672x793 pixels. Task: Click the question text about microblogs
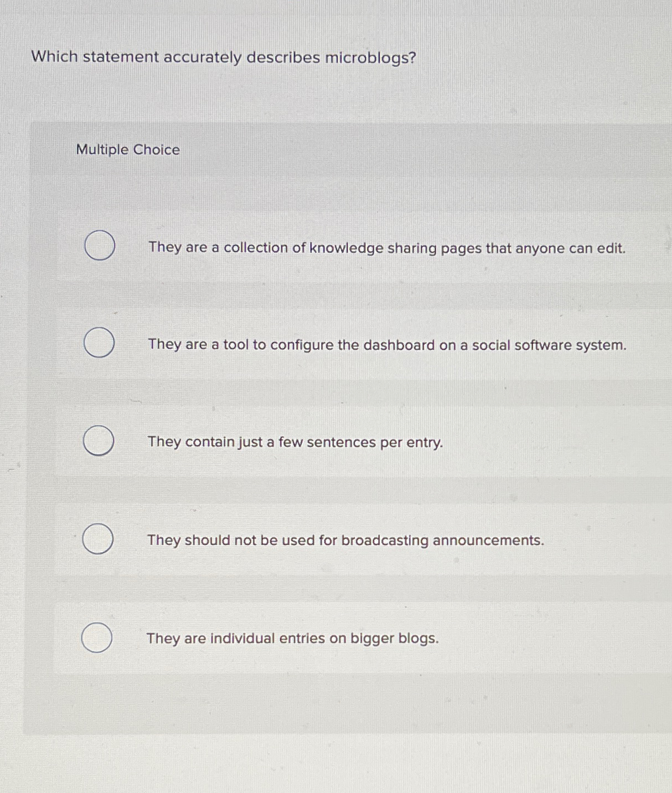pos(224,57)
